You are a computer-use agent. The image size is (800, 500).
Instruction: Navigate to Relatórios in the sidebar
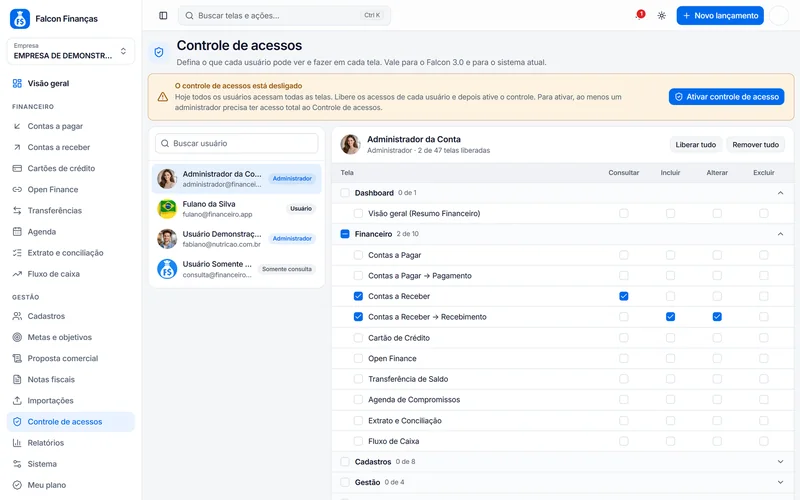71,443
